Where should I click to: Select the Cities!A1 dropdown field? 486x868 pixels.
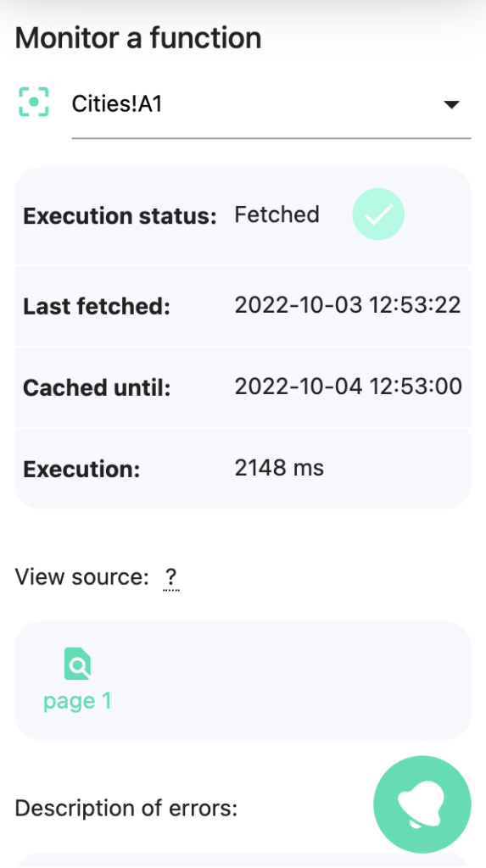point(271,104)
